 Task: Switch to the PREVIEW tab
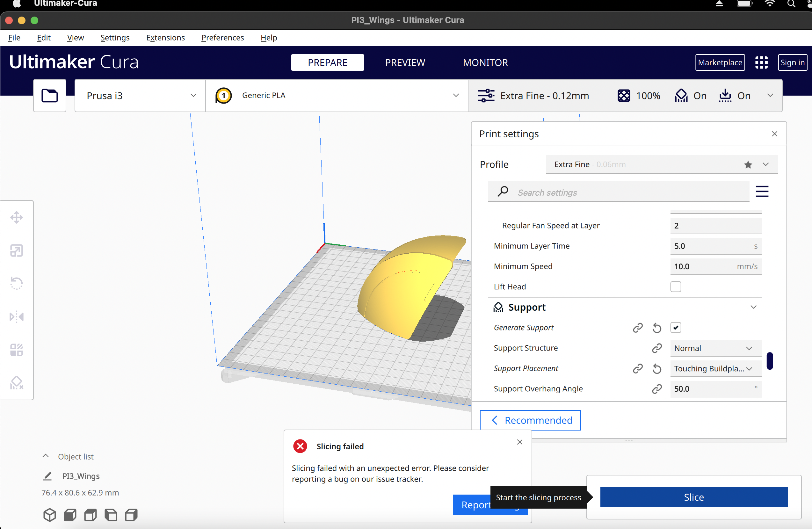pyautogui.click(x=405, y=62)
